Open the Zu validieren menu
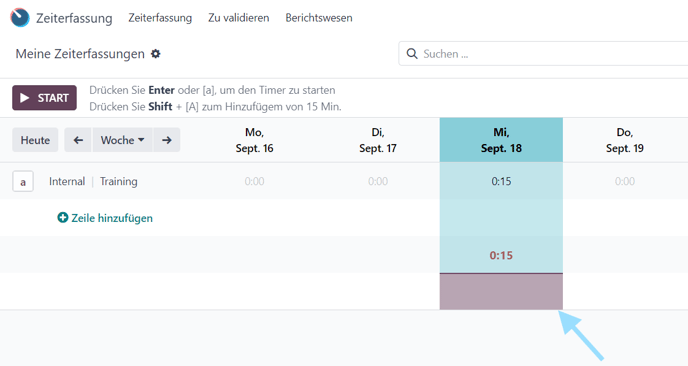This screenshot has width=688, height=366. (x=239, y=18)
